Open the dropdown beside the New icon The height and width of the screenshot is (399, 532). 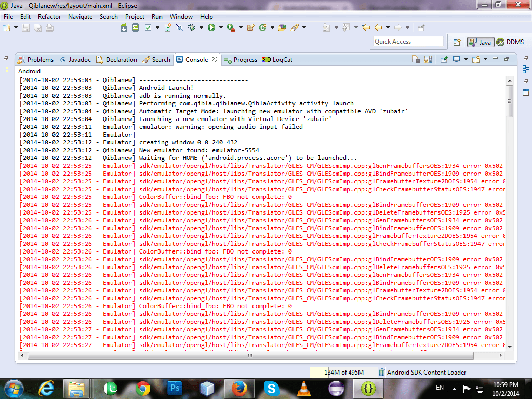(16, 28)
